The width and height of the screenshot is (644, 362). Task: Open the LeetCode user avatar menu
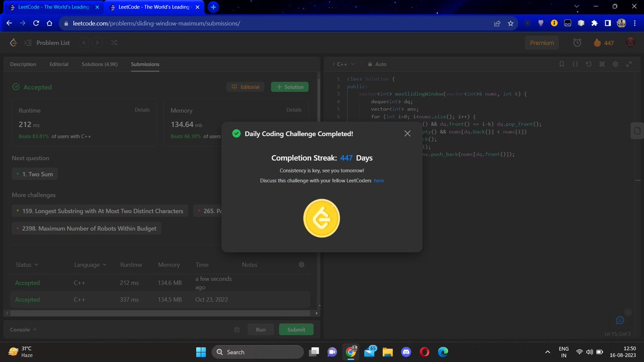click(630, 43)
